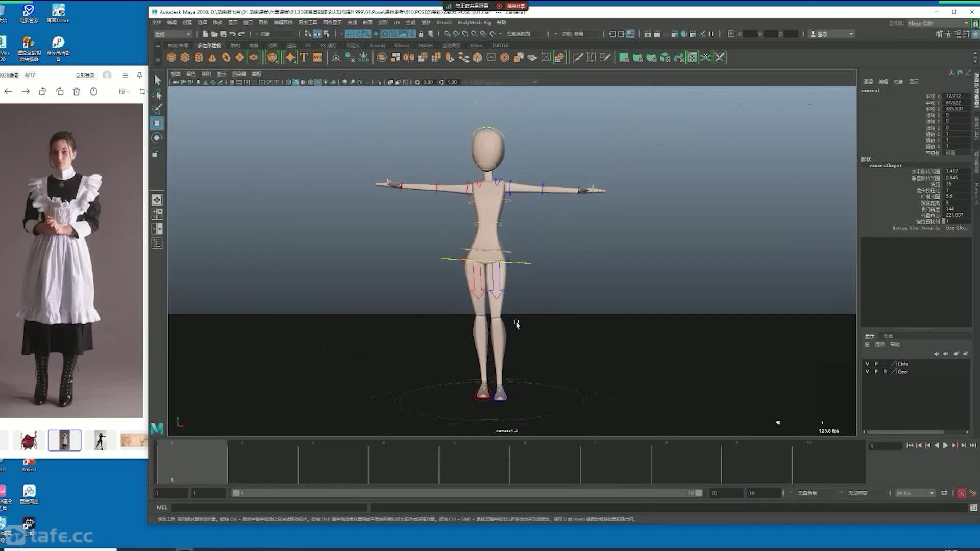Click the Redo arrow icon
Image resolution: width=980 pixels, height=551 pixels.
[242, 34]
